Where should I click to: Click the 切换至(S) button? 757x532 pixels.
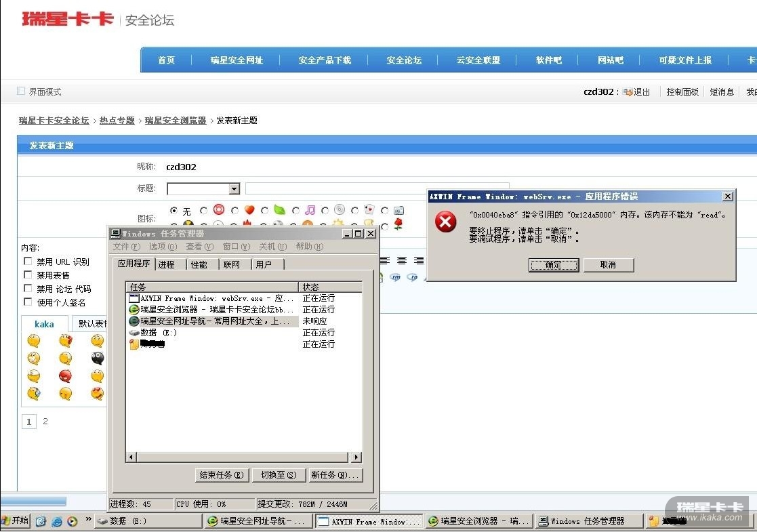click(279, 475)
